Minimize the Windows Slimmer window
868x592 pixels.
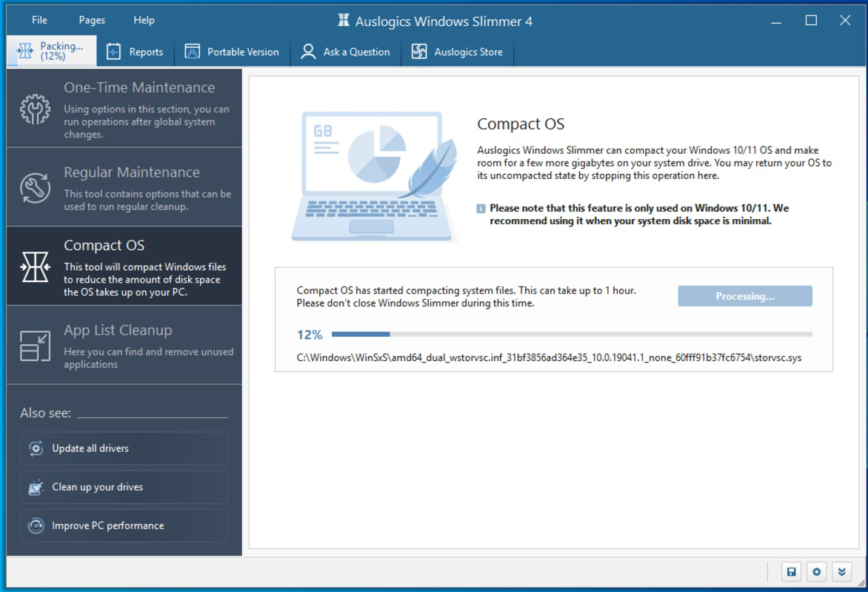pos(777,21)
